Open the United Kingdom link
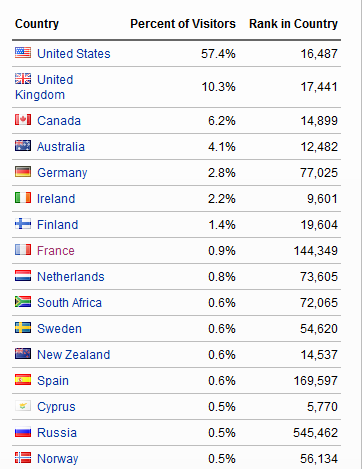 [x=44, y=87]
